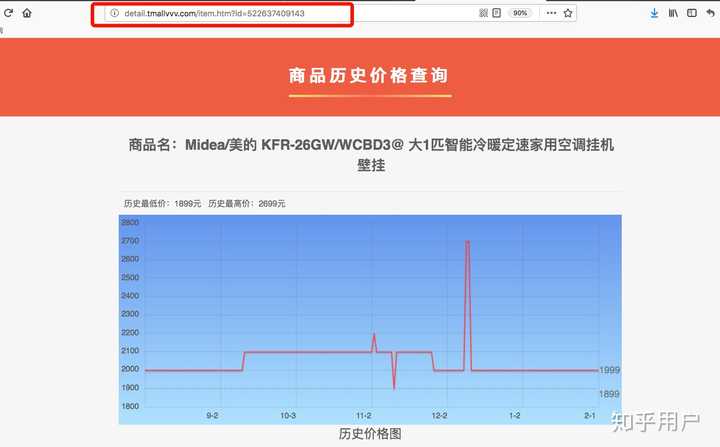Click the 历史最低价: 1899元 text
Screen dimensions: 720x447
pyautogui.click(x=163, y=204)
